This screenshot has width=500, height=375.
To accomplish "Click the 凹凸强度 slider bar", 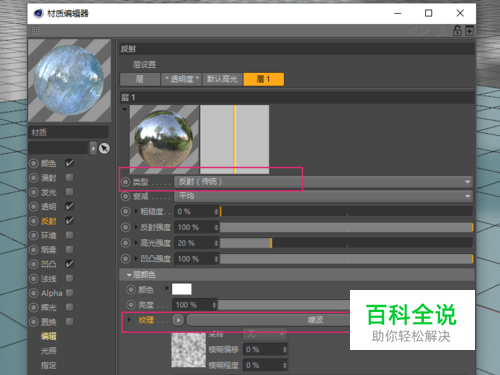I will click(x=346, y=259).
